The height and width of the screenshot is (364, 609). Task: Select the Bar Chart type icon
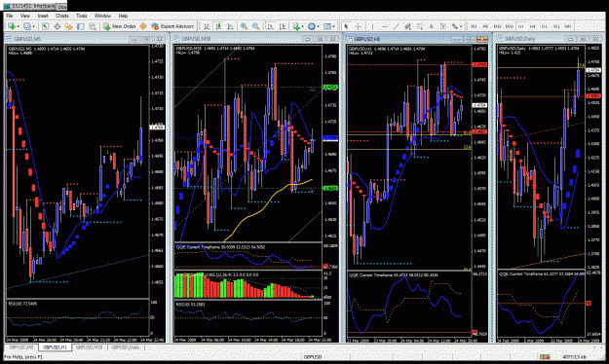[207, 26]
